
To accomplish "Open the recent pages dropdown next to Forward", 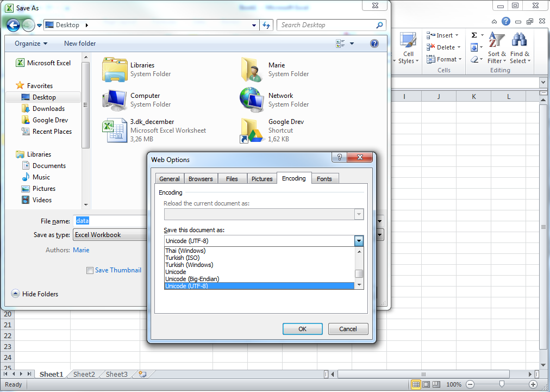I will pos(39,25).
